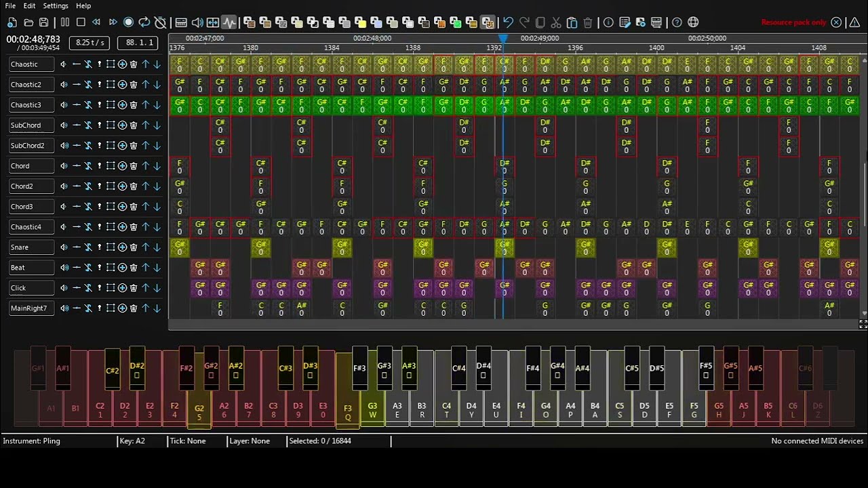Image resolution: width=868 pixels, height=488 pixels.
Task: Select the Pling instrument icon
Action: tap(488, 22)
